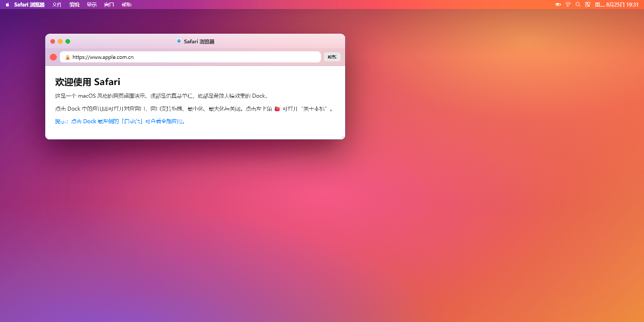
Task: Click the red round button beside address bar
Action: [53, 57]
